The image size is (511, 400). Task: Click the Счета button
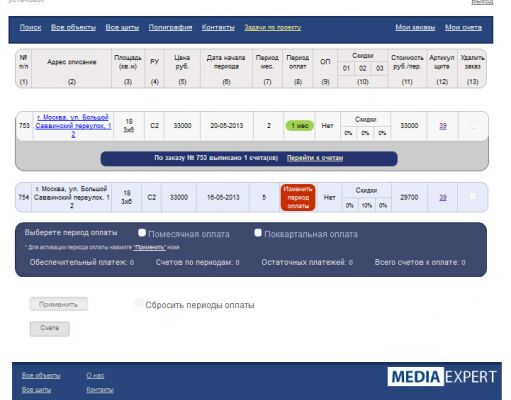click(x=50, y=329)
